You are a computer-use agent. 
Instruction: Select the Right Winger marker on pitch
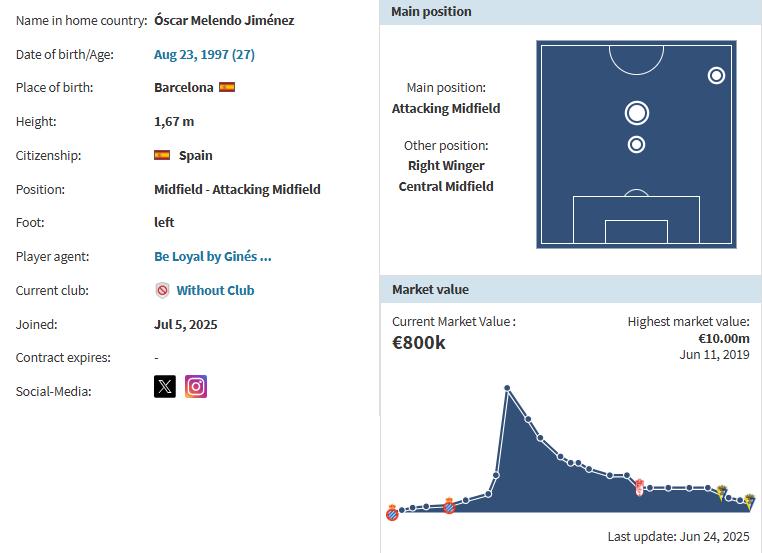[716, 75]
